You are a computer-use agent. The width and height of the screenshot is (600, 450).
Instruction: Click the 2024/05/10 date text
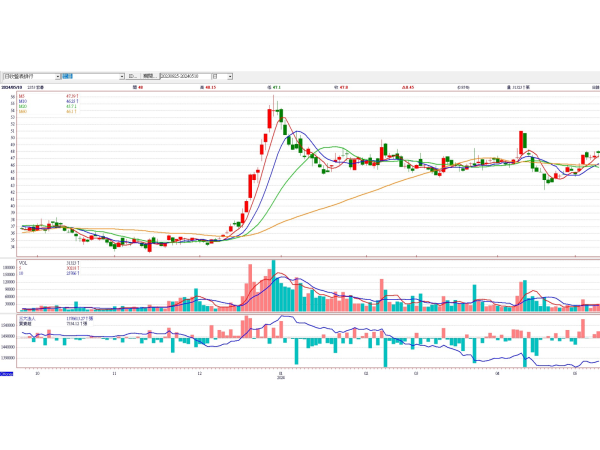click(11, 88)
